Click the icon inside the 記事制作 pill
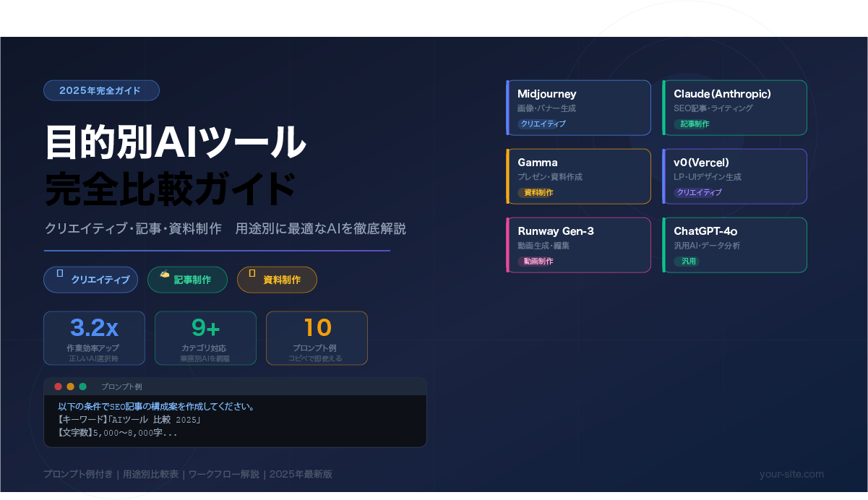The width and height of the screenshot is (868, 500). [165, 273]
